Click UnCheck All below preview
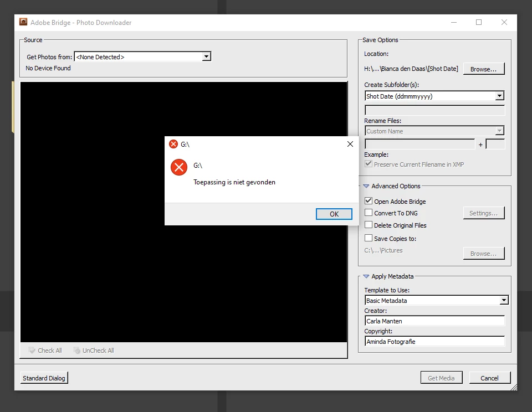532x412 pixels. (x=98, y=351)
